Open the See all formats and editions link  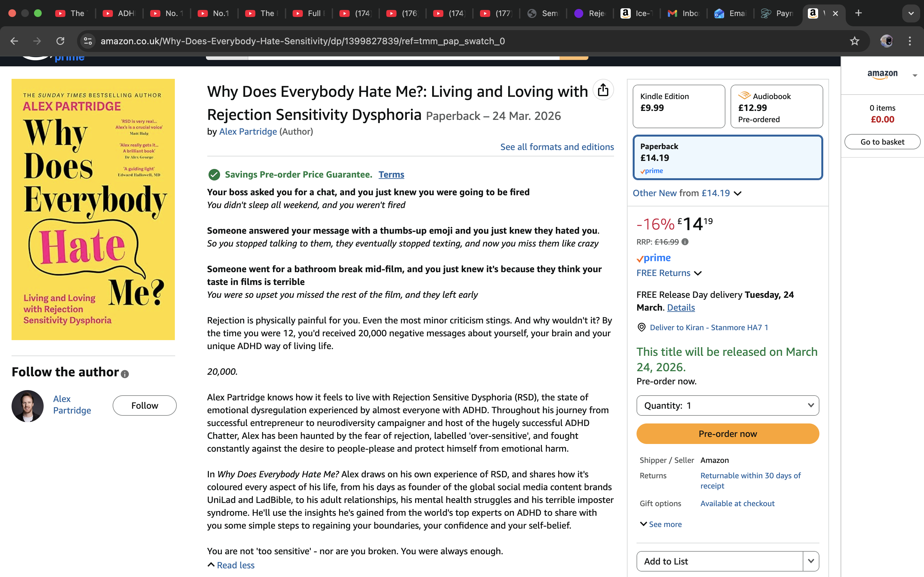[557, 147]
